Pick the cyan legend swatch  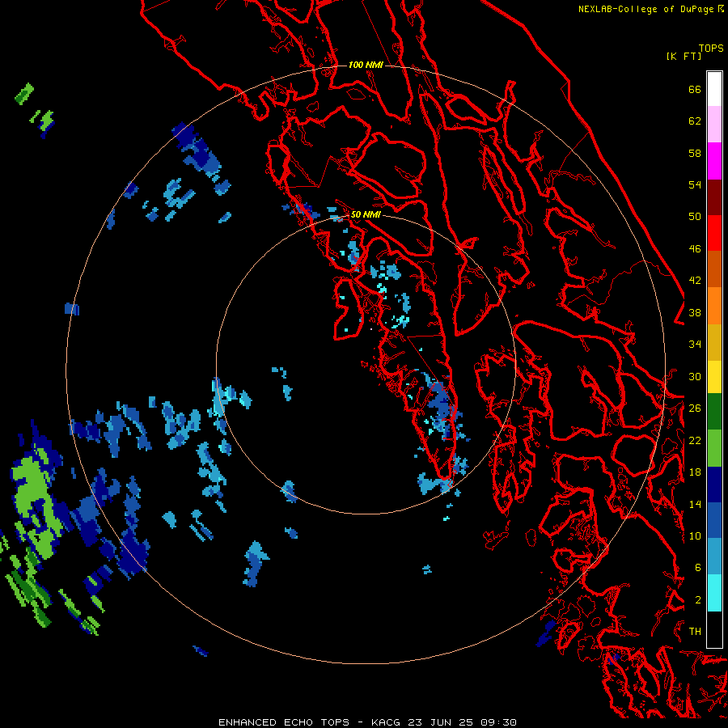pos(714,593)
